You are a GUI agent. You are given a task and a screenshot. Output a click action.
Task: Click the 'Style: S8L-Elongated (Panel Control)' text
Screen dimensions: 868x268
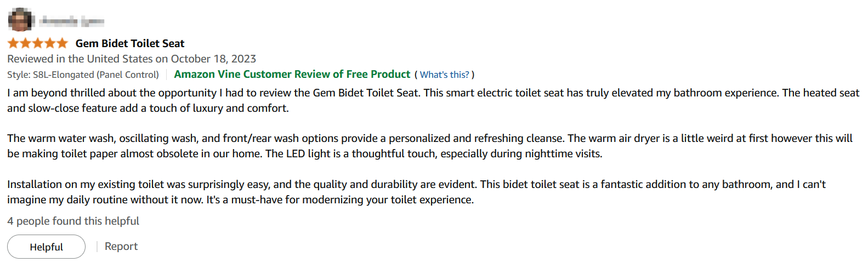click(x=83, y=75)
